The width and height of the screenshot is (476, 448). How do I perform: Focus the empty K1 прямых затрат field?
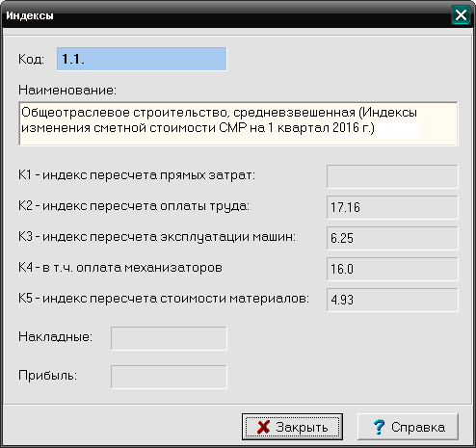tap(392, 176)
